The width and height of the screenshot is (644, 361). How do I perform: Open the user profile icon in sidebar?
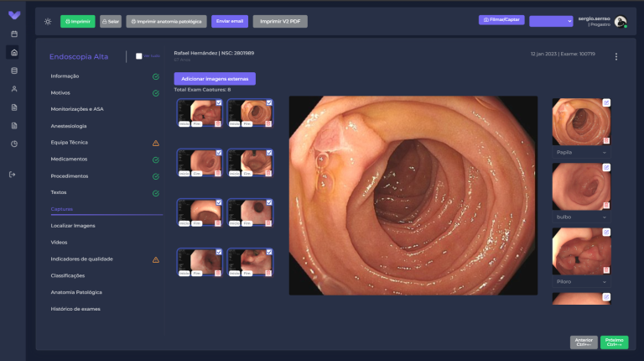14,89
